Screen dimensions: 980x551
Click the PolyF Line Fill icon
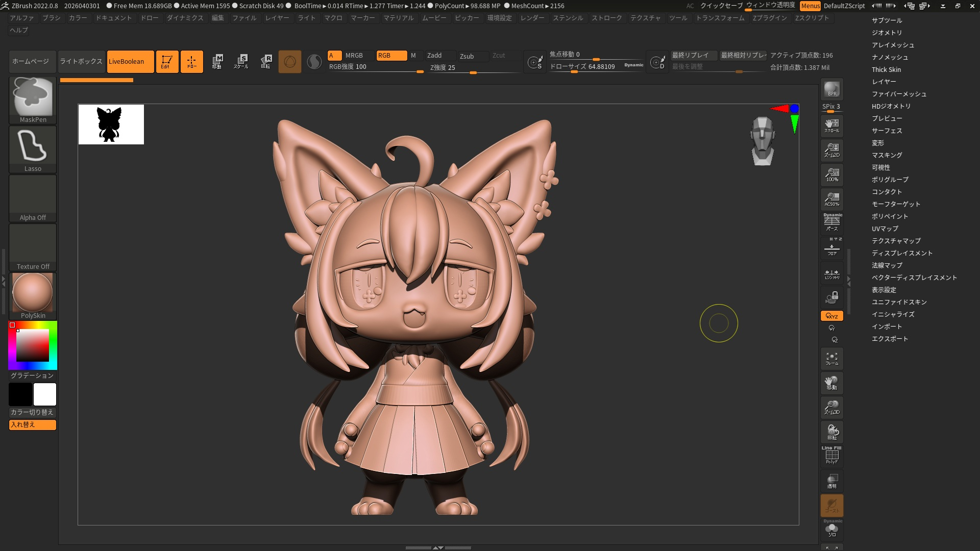point(831,455)
